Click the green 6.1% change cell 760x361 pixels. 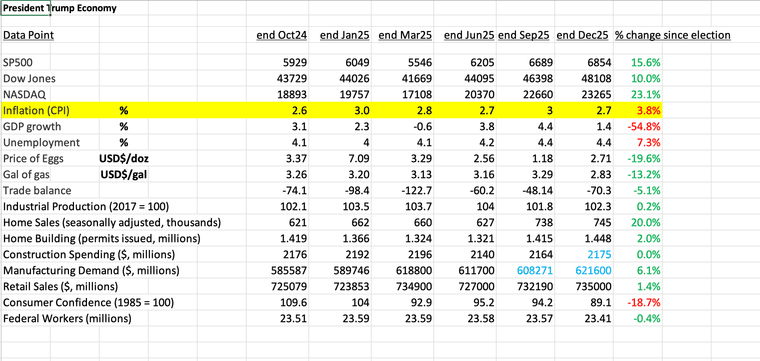[x=648, y=270]
